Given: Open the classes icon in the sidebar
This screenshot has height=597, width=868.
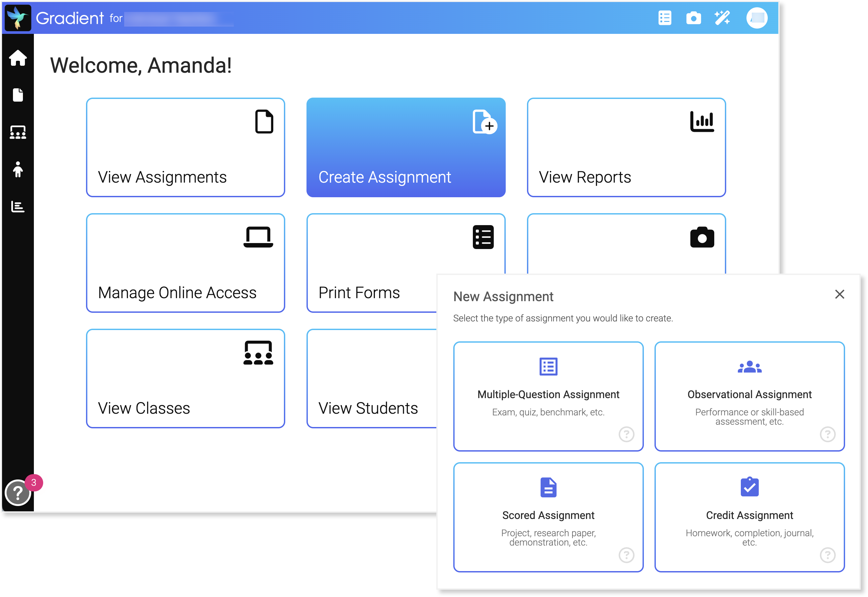Looking at the screenshot, I should click(x=18, y=132).
